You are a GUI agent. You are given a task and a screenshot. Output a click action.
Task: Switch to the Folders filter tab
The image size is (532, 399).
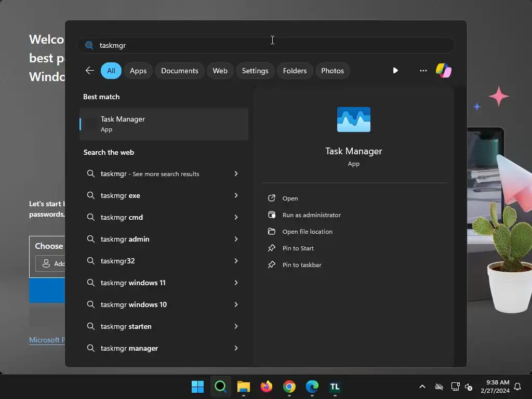pyautogui.click(x=295, y=71)
